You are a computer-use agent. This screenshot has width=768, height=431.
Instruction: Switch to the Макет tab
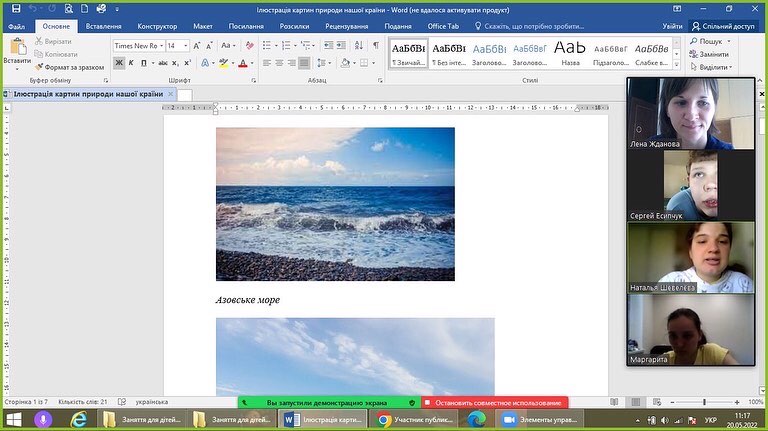[x=203, y=26]
